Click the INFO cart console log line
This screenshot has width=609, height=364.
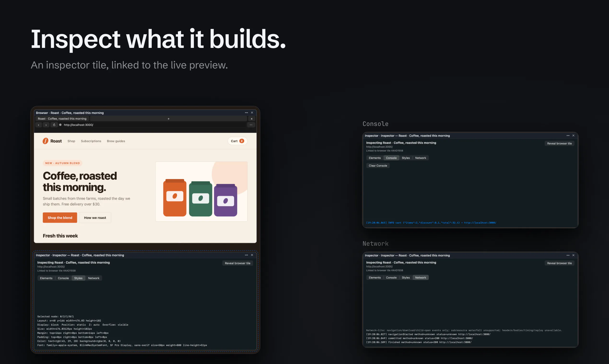(431, 223)
